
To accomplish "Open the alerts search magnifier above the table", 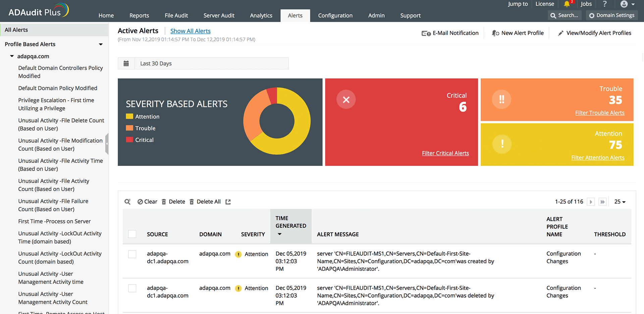I will coord(128,201).
